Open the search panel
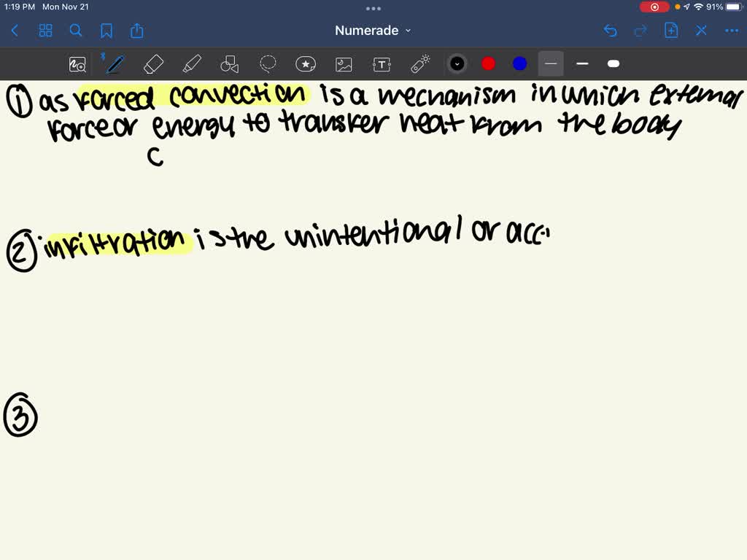The height and width of the screenshot is (560, 747). pyautogui.click(x=76, y=31)
